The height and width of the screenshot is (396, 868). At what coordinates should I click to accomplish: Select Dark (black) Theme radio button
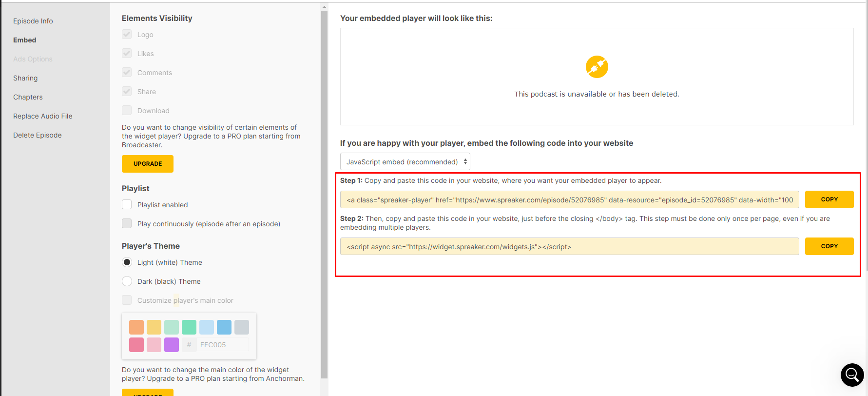pos(127,281)
